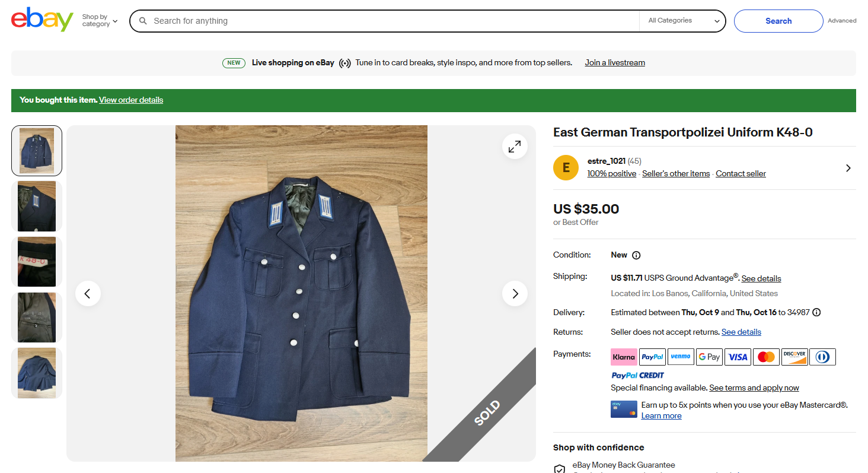
Task: Click the PayPal payment icon
Action: 652,357
